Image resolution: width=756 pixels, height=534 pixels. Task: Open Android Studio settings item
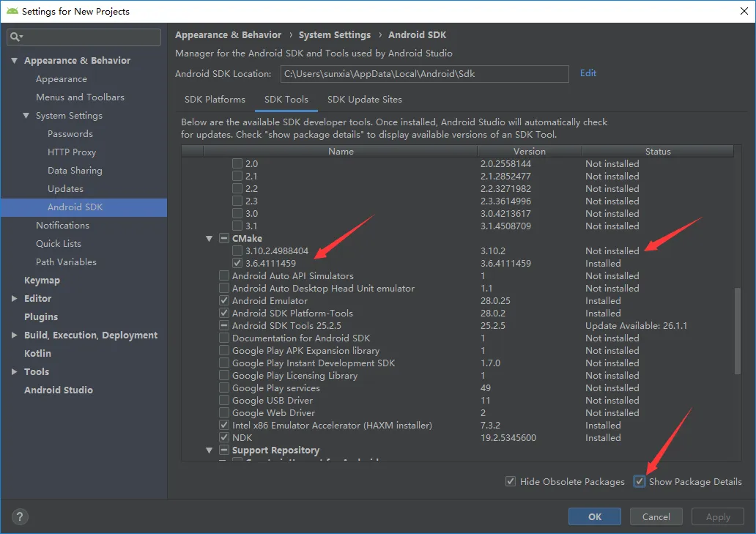point(59,390)
